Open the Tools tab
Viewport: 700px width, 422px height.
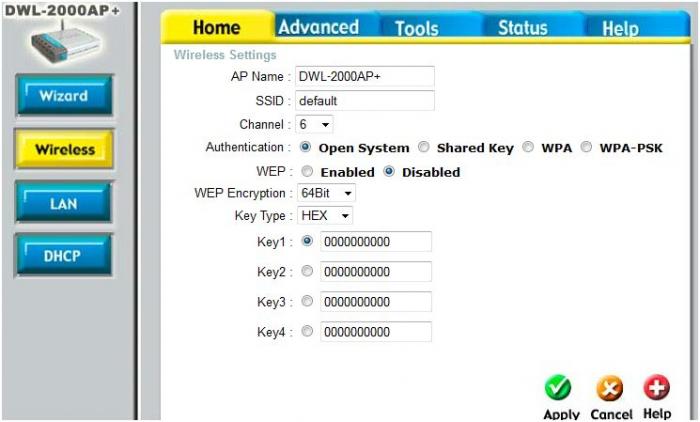(417, 29)
